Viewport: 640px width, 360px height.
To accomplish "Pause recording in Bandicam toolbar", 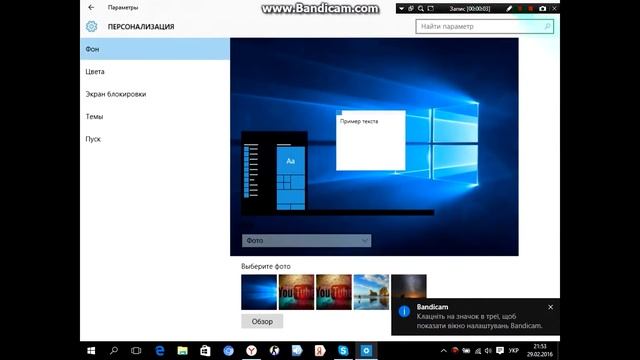I will pos(520,9).
